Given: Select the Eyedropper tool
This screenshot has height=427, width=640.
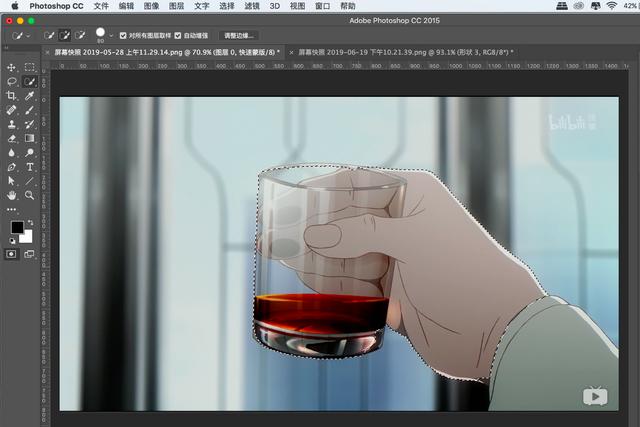Looking at the screenshot, I should pyautogui.click(x=29, y=96).
